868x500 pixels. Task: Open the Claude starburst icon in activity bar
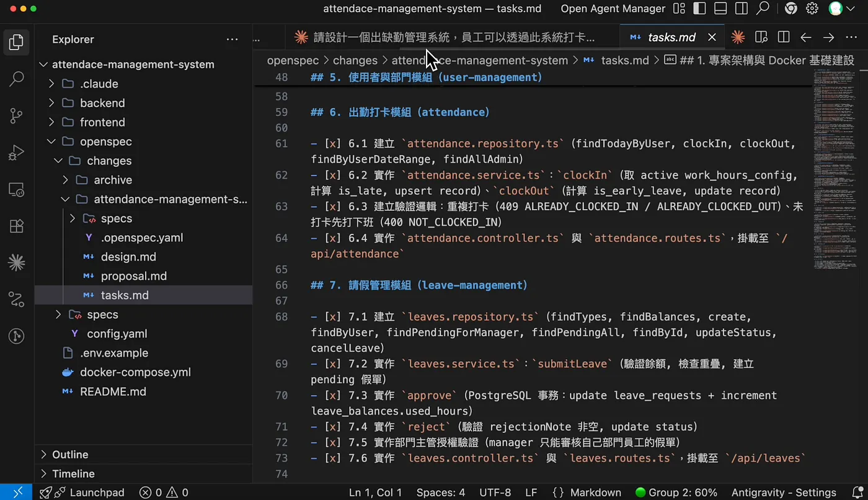coord(17,263)
